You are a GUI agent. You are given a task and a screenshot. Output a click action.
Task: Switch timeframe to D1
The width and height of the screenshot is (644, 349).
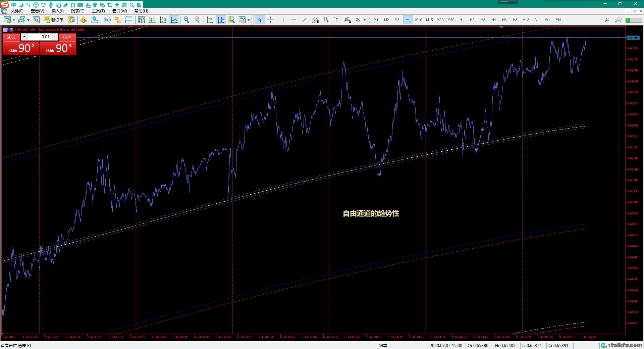(x=537, y=20)
